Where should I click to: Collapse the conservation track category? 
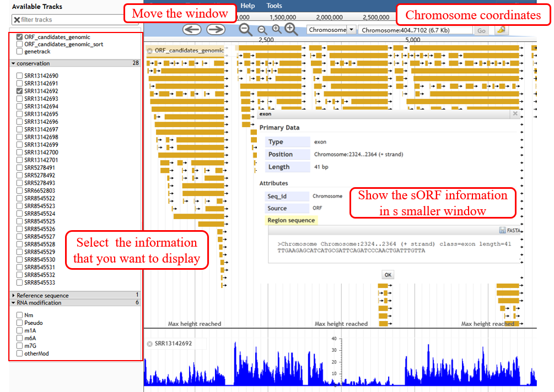(x=13, y=63)
